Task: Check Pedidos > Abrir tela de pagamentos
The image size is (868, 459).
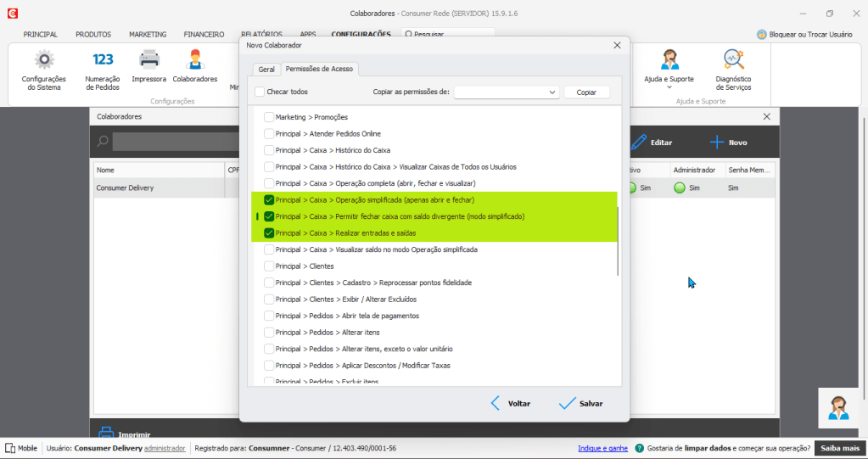Action: 269,316
